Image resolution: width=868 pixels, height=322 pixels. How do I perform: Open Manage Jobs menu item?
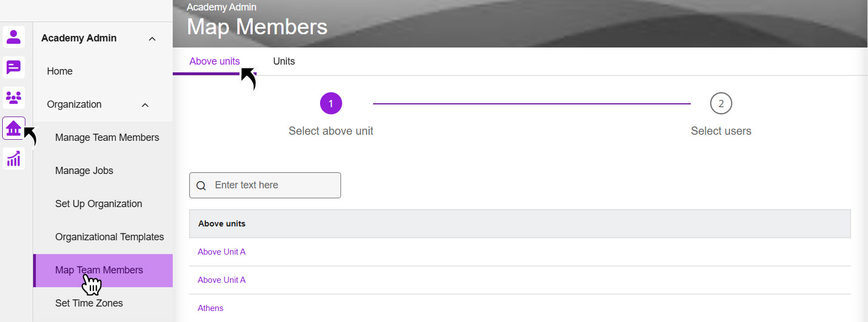[x=84, y=171]
